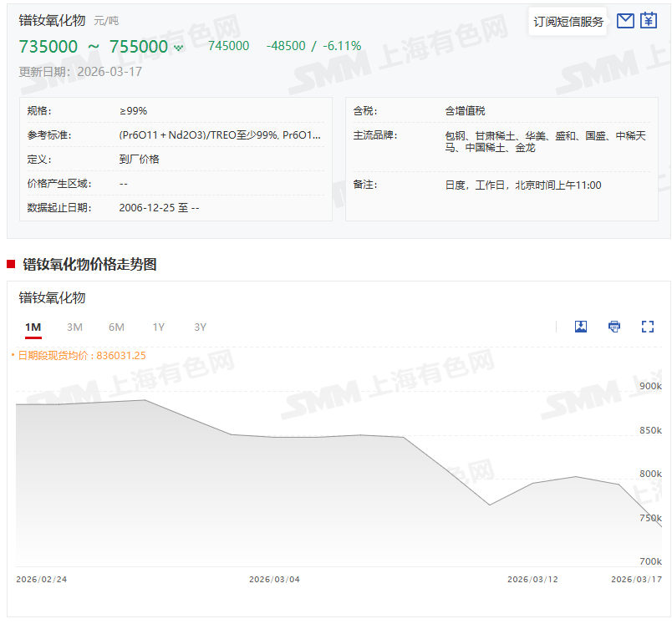Switch chart to 6M range

coord(116,327)
